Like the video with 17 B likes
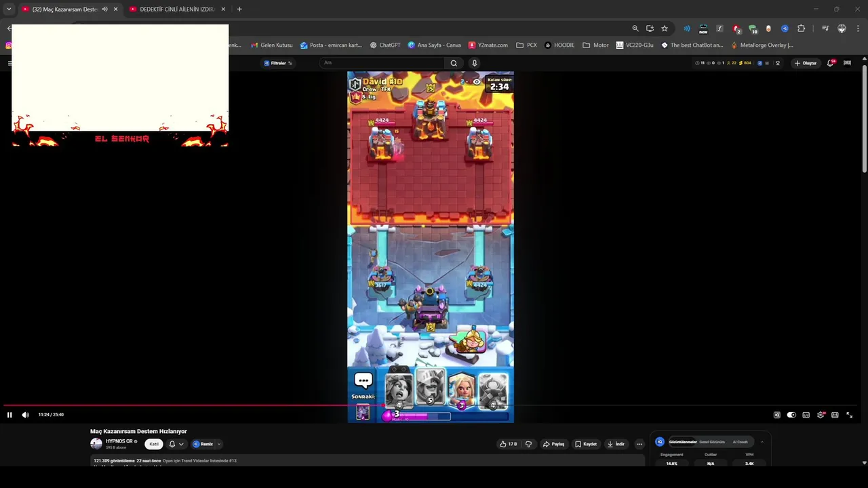The image size is (868, 488). (x=509, y=444)
